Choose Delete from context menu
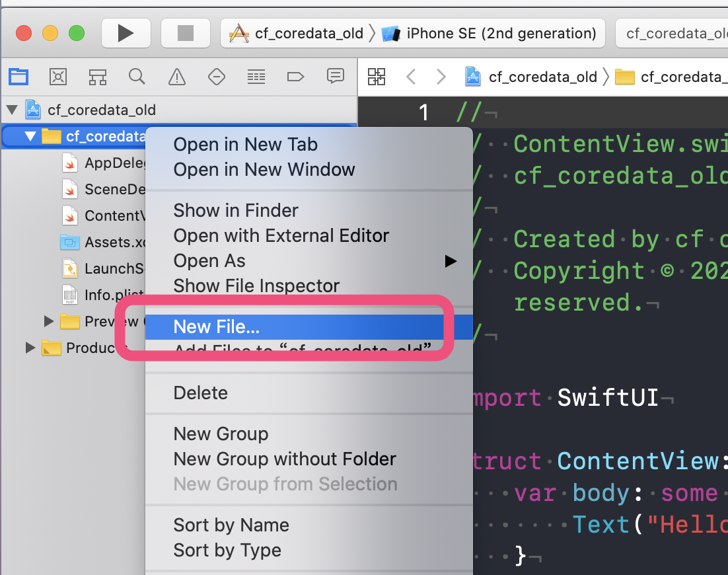Screen dimensions: 728x575 [309, 393]
